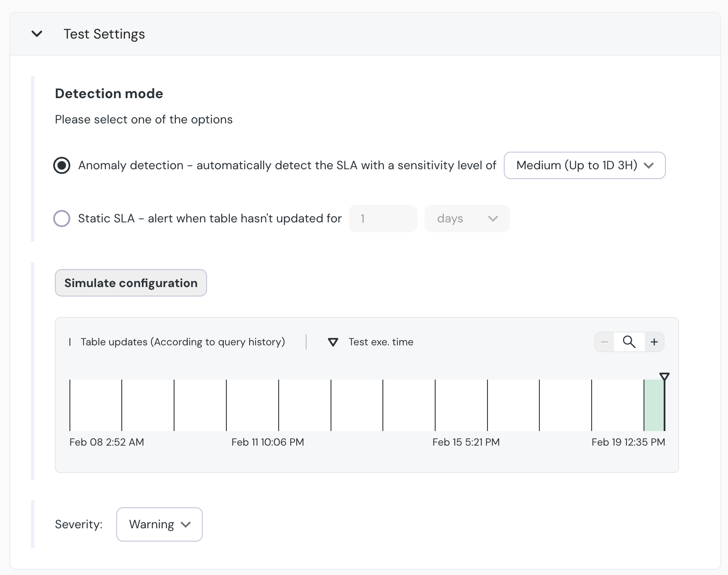Click the magnifier reset zoom icon

[x=629, y=342]
